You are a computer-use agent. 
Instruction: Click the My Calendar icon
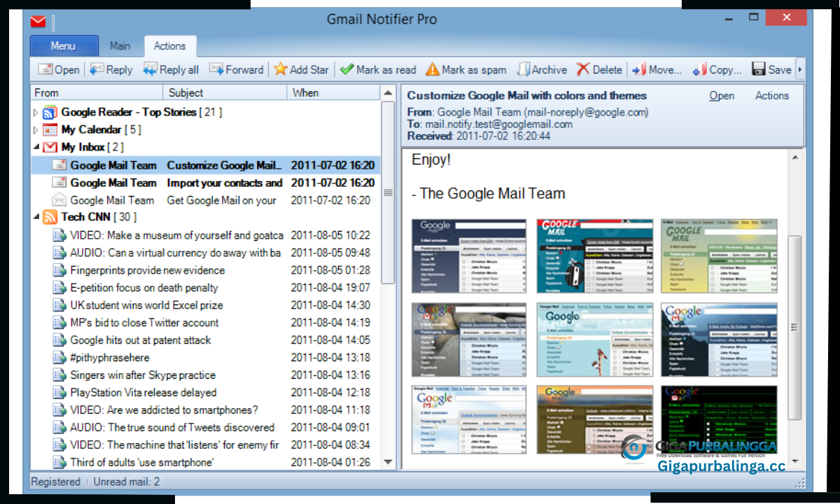coord(50,129)
